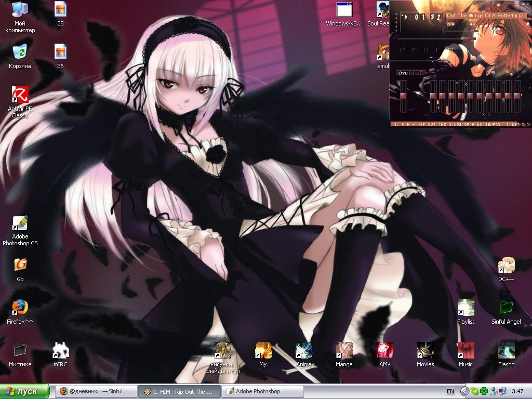Viewport: 532px width, 399px height.
Task: Launch Antivir PE Classic
Action: (x=20, y=102)
